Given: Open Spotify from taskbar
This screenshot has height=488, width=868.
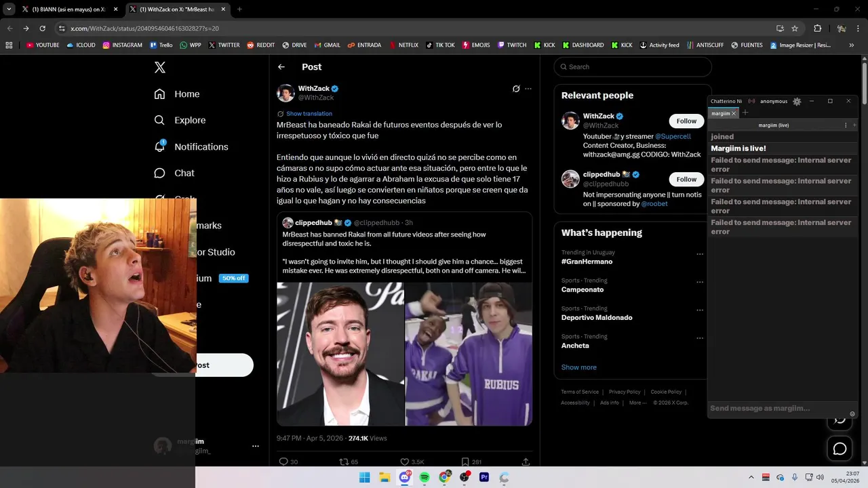Looking at the screenshot, I should [425, 477].
